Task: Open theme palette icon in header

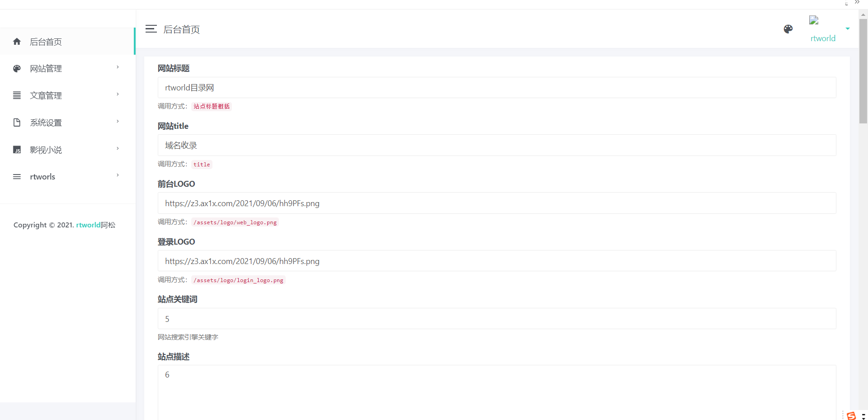Action: (x=788, y=29)
